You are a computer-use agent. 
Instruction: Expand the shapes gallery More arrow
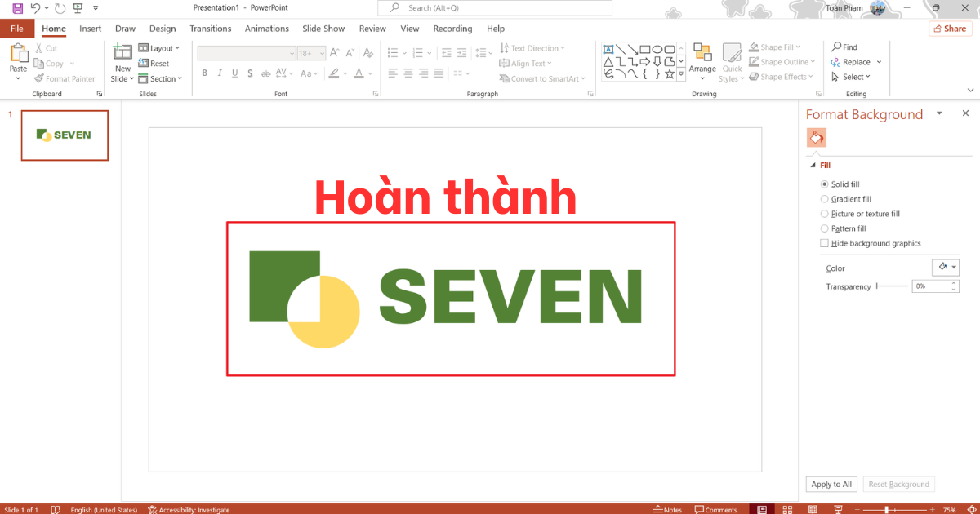(x=682, y=74)
